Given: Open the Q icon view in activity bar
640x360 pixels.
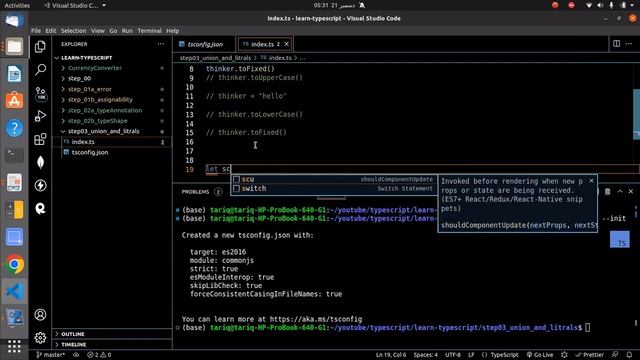Looking at the screenshot, I should click(x=40, y=209).
